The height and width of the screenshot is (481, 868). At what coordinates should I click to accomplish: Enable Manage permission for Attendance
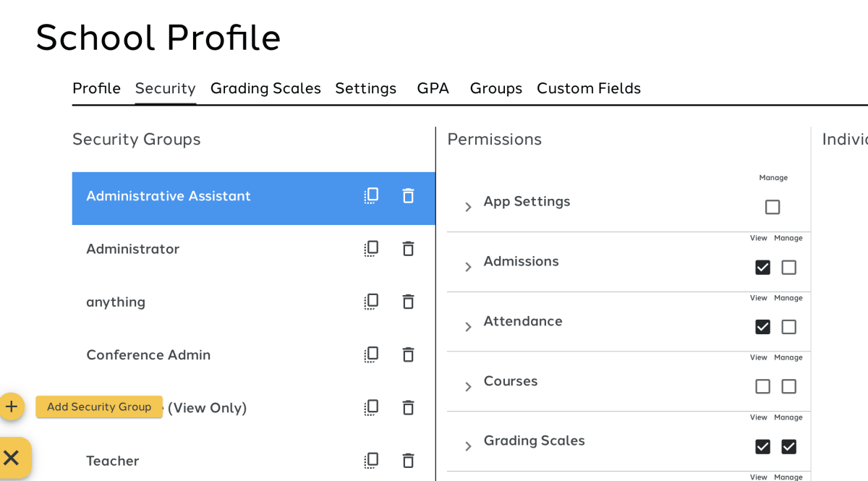(788, 327)
